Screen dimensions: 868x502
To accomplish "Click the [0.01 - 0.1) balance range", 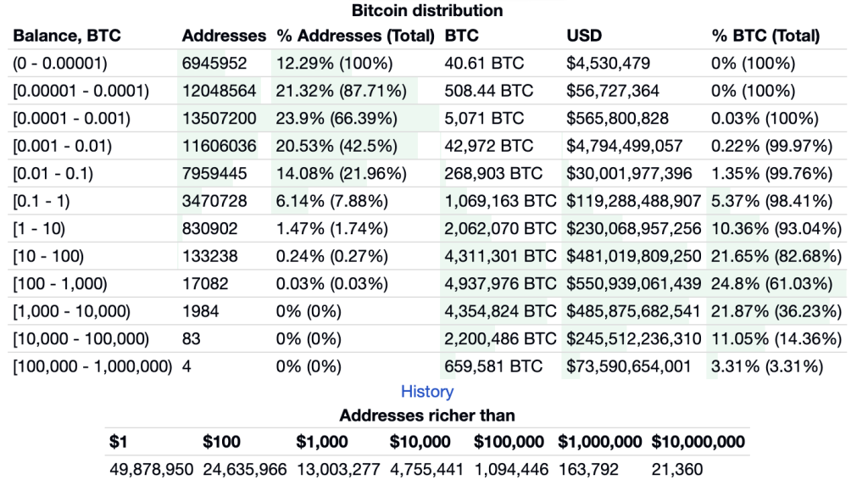I will coord(53,173).
